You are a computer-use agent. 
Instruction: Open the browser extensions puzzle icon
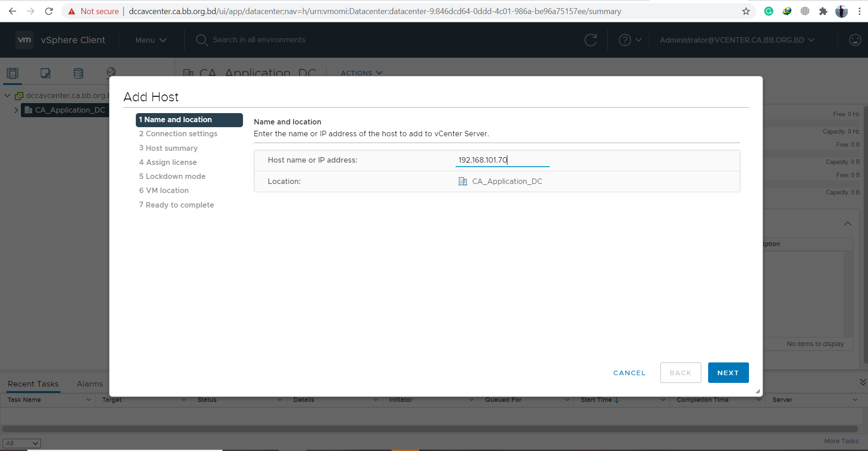coord(823,11)
